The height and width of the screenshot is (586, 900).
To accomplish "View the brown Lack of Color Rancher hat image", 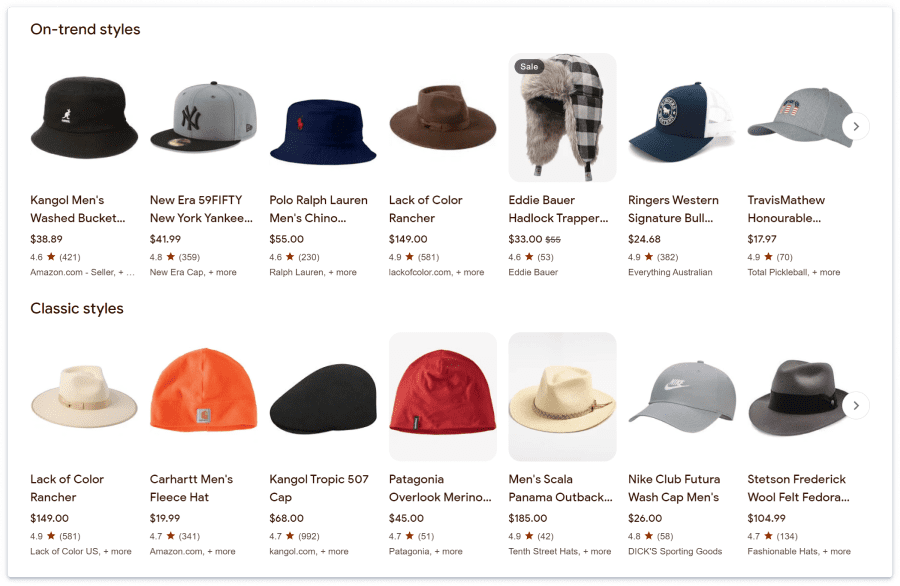I will (443, 117).
